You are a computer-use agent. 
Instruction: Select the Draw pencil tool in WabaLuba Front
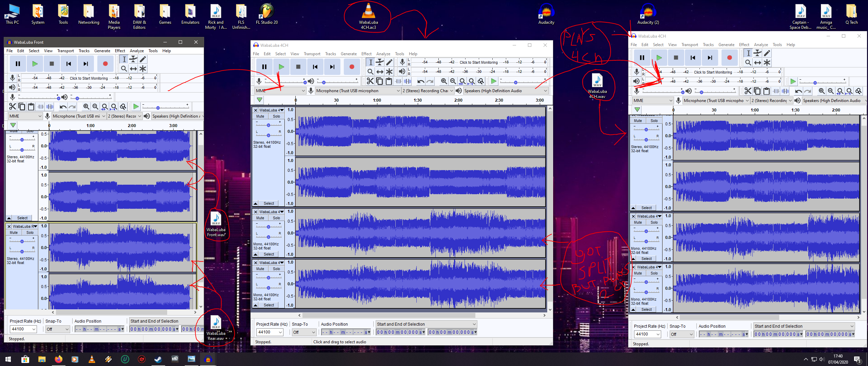pos(143,59)
